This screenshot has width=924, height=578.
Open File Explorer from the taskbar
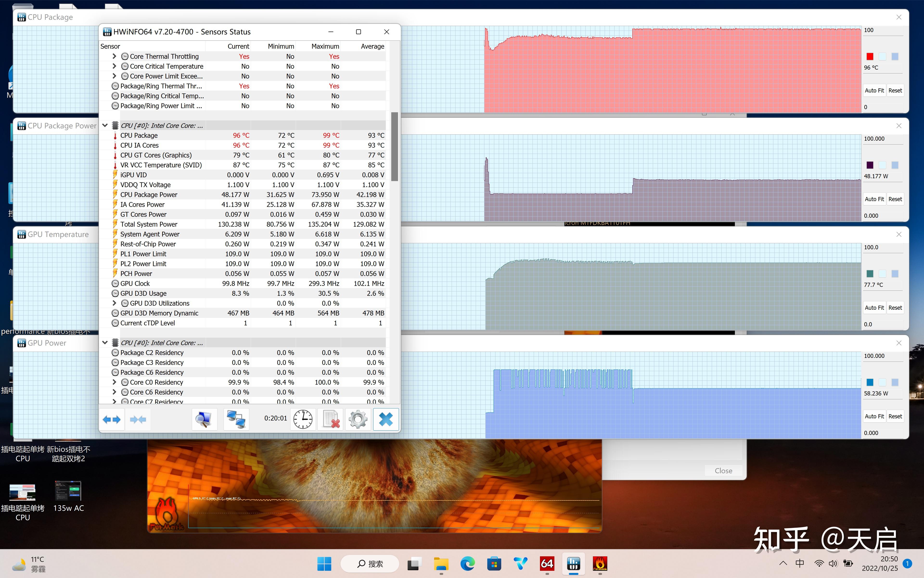(441, 564)
